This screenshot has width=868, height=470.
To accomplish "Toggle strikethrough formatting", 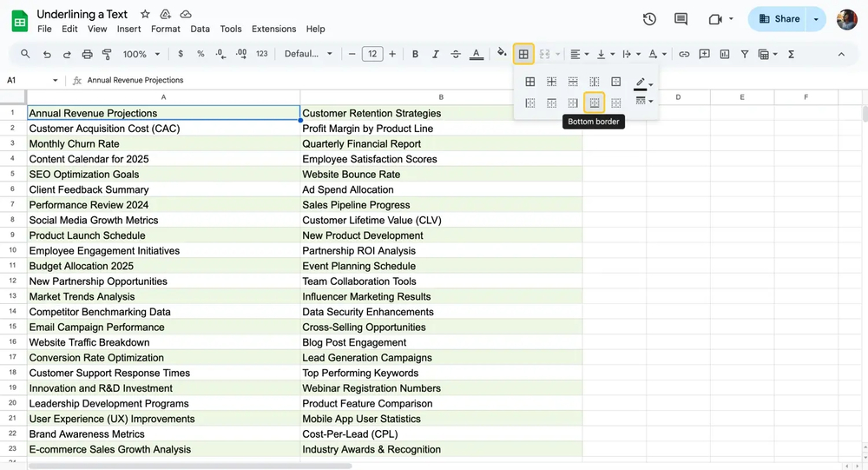I will 456,54.
